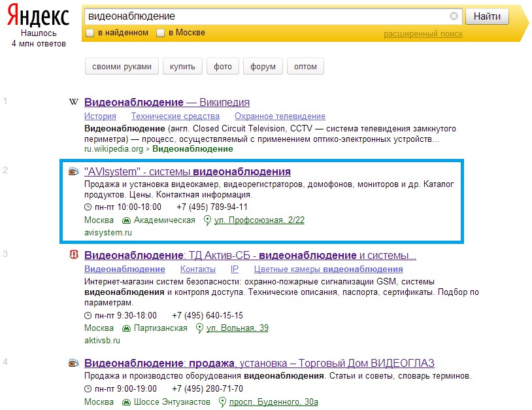Click the aktivsb.ru green URL
Image resolution: width=532 pixels, height=410 pixels.
[x=102, y=341]
